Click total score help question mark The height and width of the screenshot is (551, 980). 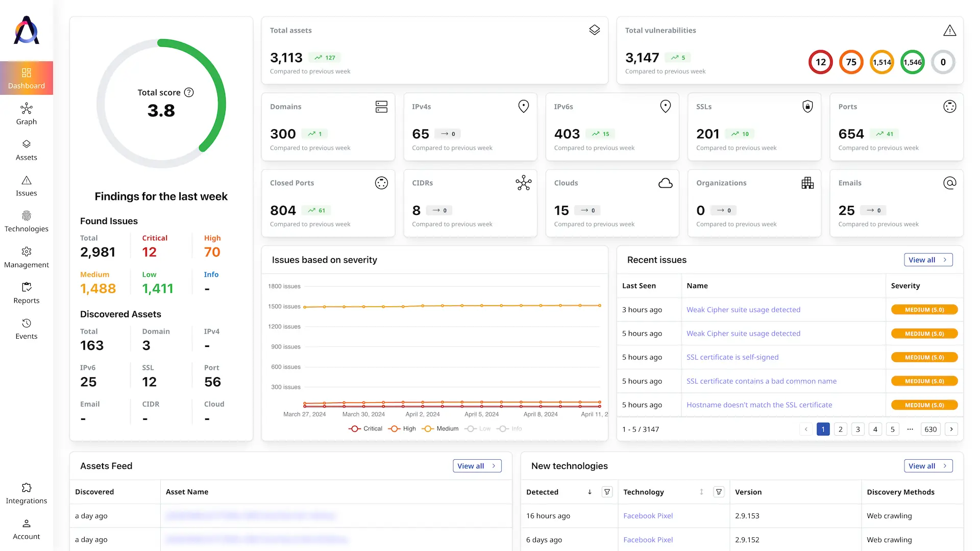click(189, 92)
